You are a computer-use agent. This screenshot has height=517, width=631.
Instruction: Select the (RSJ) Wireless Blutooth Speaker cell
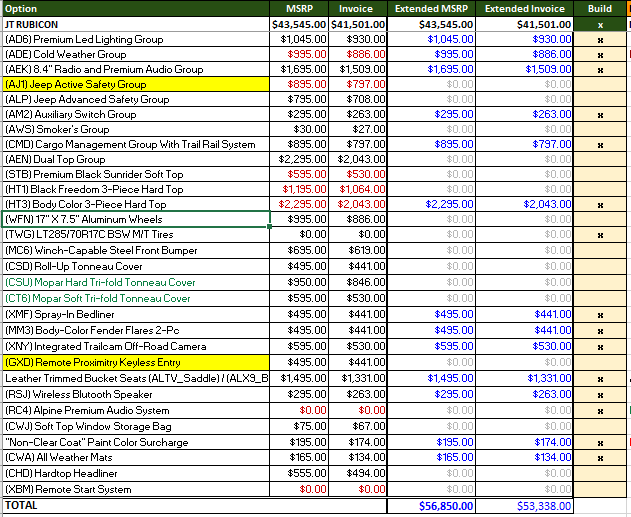tap(136, 394)
